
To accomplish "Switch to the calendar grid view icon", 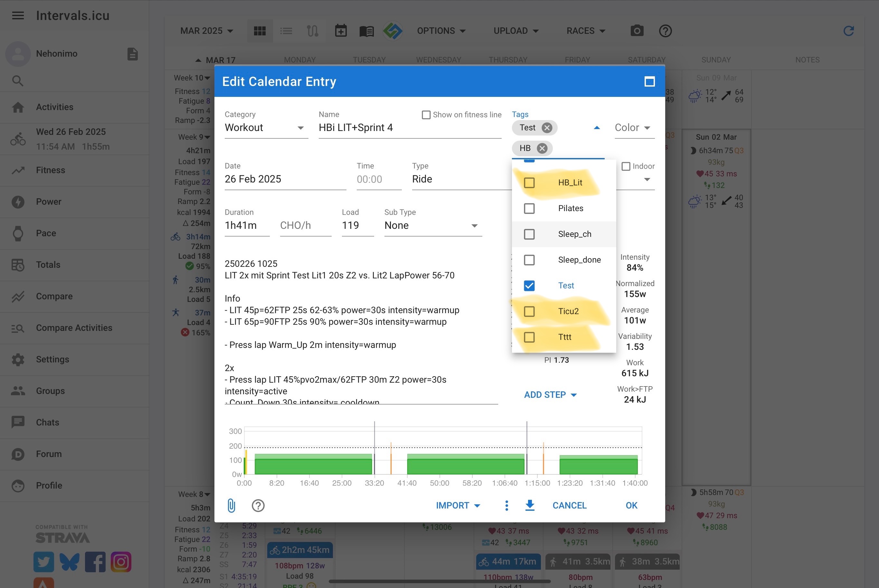I will coord(260,31).
